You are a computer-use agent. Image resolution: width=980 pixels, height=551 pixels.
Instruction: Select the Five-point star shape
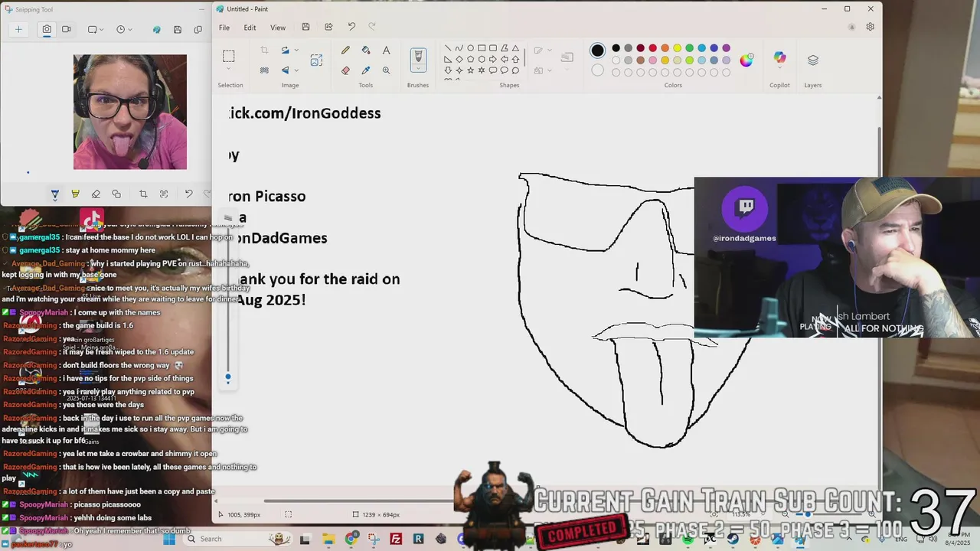(470, 70)
